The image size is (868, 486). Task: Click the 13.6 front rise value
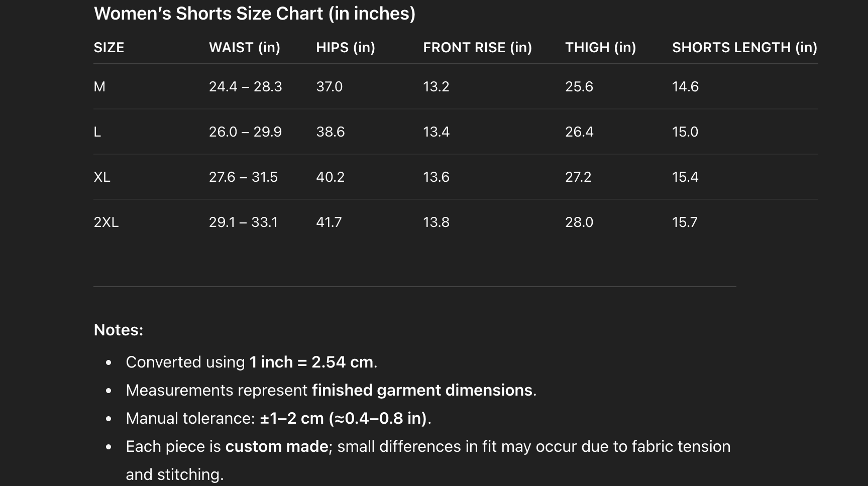436,177
